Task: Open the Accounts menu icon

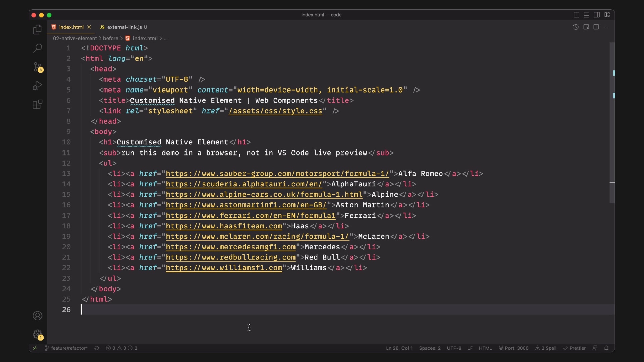Action: pos(37,316)
